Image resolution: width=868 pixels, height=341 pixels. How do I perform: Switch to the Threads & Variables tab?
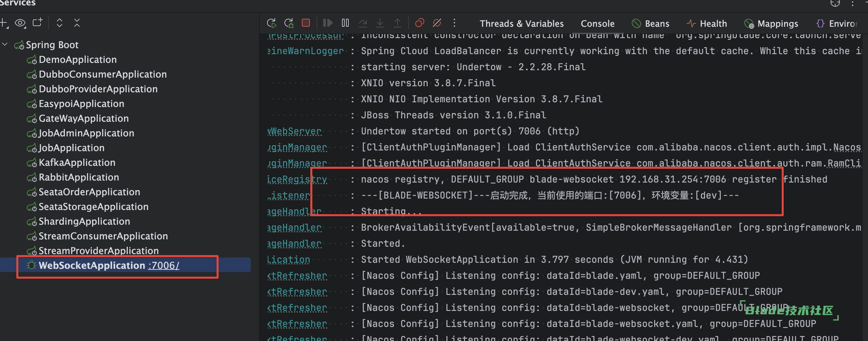coord(521,23)
